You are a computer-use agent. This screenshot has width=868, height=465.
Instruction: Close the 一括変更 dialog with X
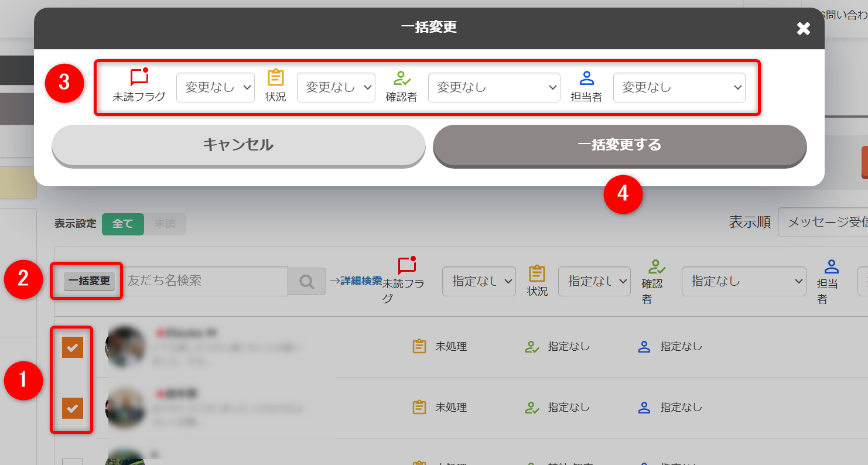[x=804, y=28]
